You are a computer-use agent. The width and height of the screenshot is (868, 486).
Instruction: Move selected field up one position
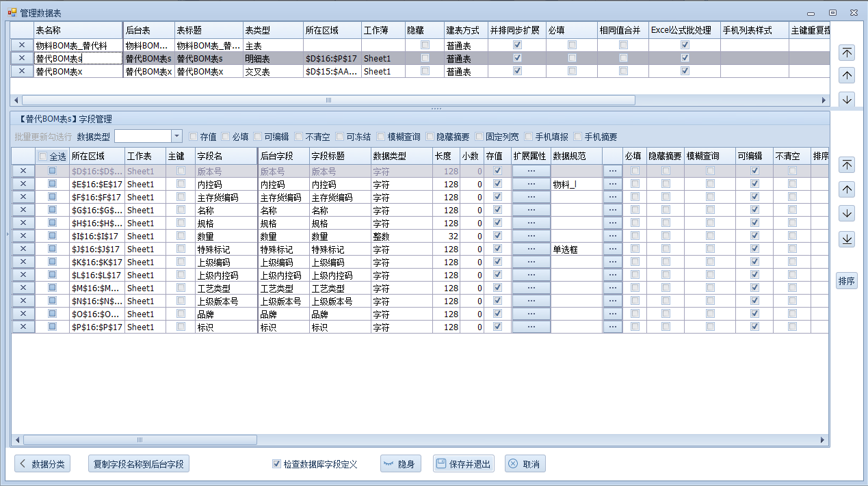coord(847,189)
